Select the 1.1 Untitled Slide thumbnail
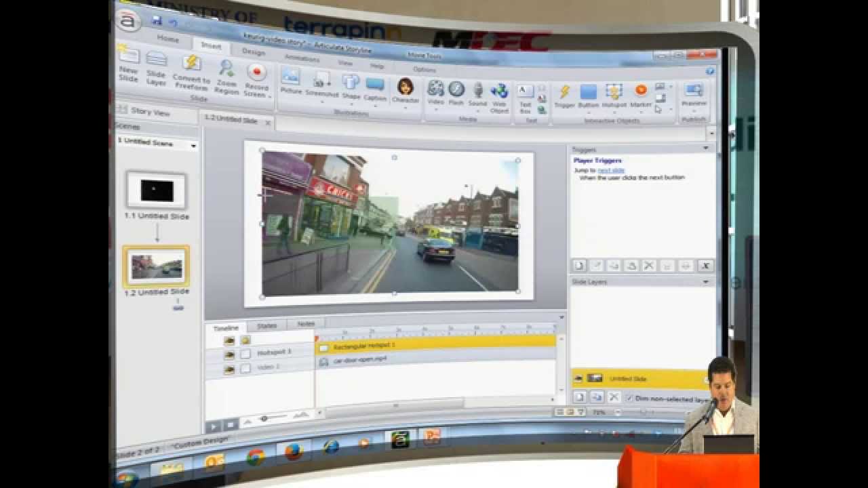The image size is (868, 488). point(157,190)
